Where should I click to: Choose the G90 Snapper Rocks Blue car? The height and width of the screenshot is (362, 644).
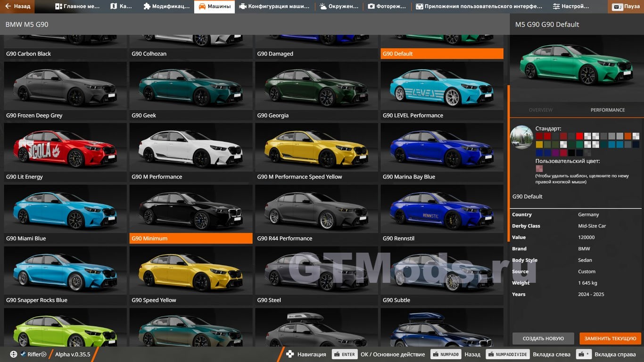pyautogui.click(x=65, y=276)
